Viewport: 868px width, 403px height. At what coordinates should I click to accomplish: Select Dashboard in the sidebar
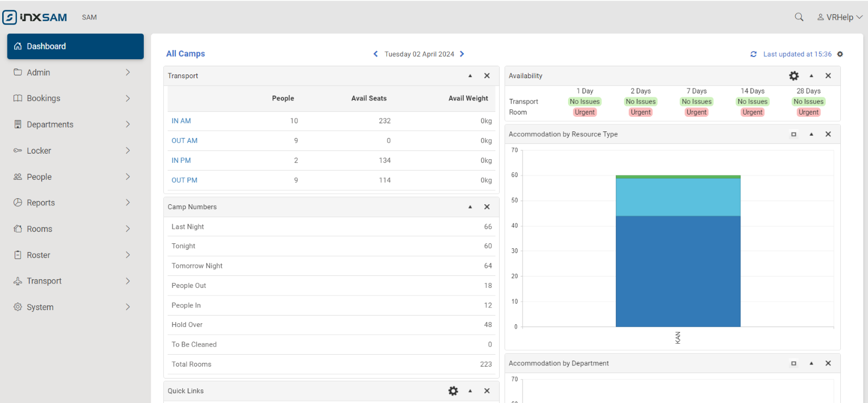[x=75, y=46]
